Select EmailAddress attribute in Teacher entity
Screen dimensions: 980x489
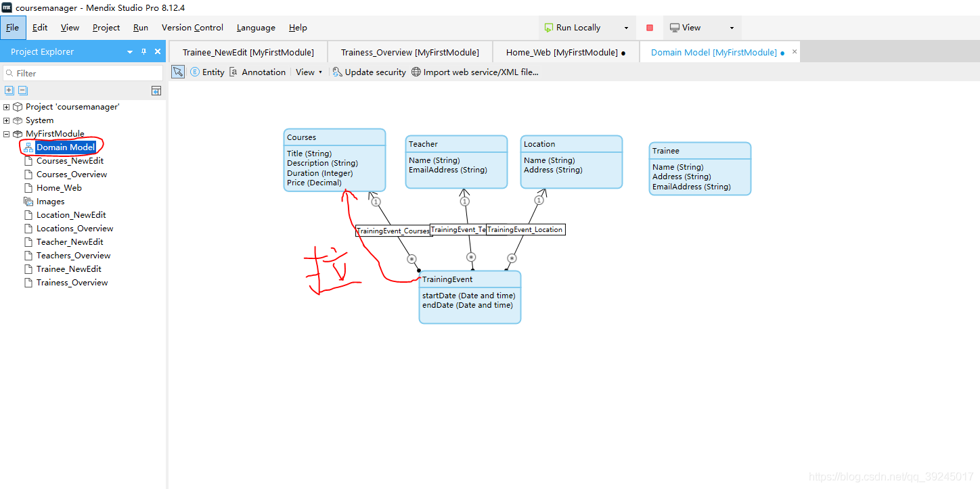[447, 170]
